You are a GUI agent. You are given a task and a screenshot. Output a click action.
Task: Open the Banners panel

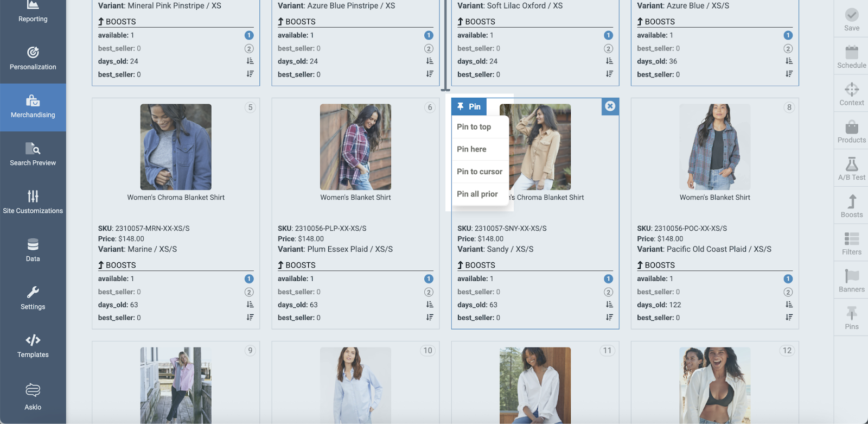pos(851,281)
